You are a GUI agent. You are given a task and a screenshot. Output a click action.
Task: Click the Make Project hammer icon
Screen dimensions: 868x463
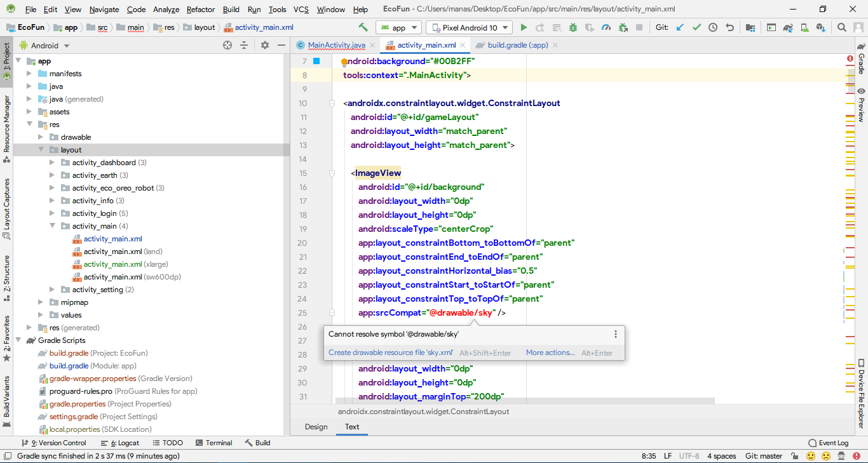(363, 27)
